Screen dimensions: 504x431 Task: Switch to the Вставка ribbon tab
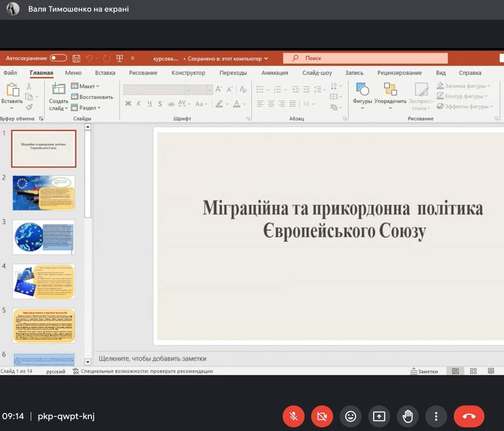105,73
